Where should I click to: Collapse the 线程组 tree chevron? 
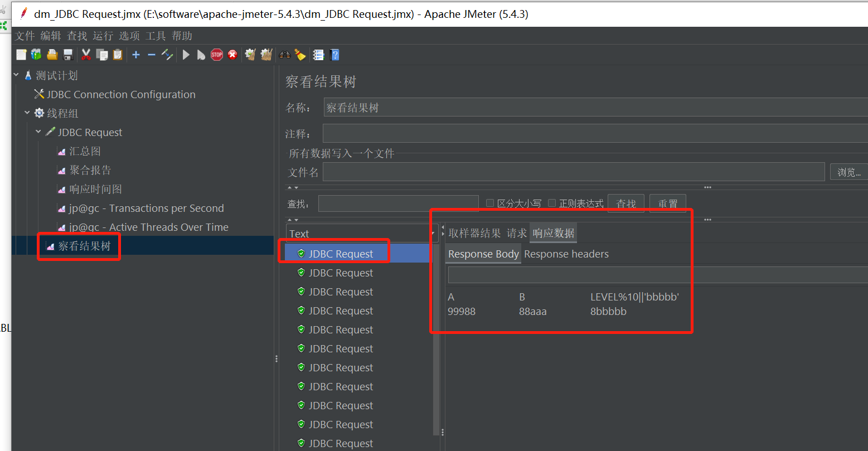[27, 113]
